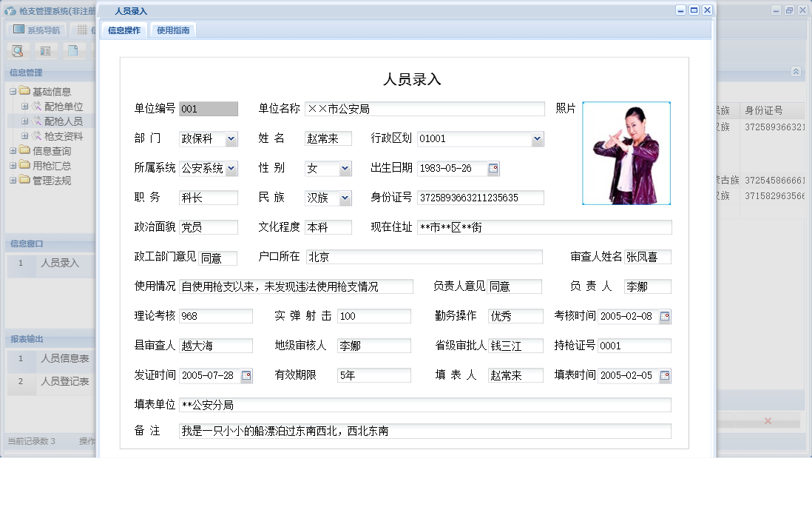
Task: Click the 基础信息 folder icon
Action: click(x=24, y=90)
